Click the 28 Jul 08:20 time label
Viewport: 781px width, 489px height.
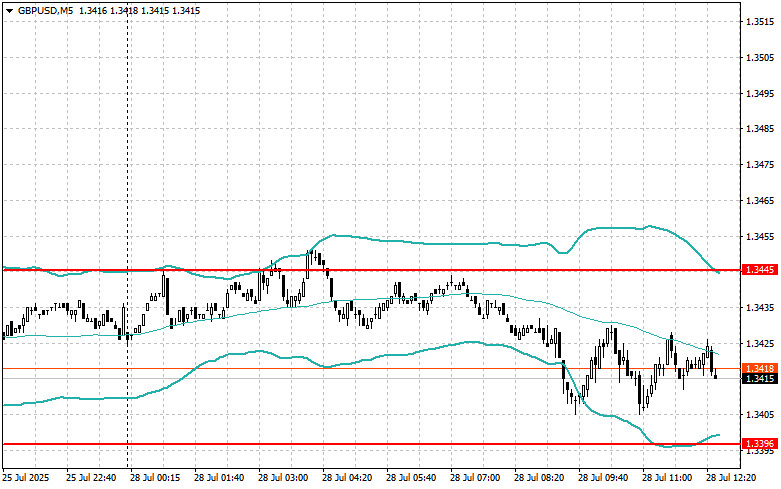539,478
